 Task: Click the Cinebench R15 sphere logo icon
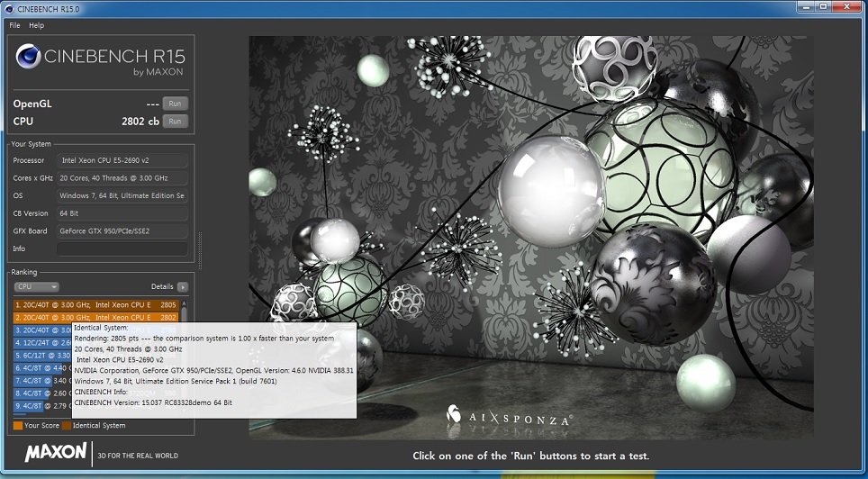pos(28,56)
